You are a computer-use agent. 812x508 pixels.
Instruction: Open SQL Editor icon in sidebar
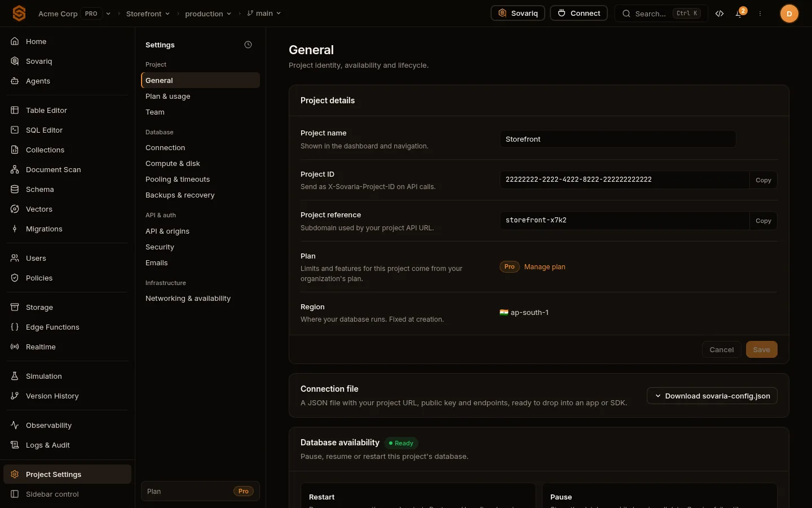click(x=15, y=130)
